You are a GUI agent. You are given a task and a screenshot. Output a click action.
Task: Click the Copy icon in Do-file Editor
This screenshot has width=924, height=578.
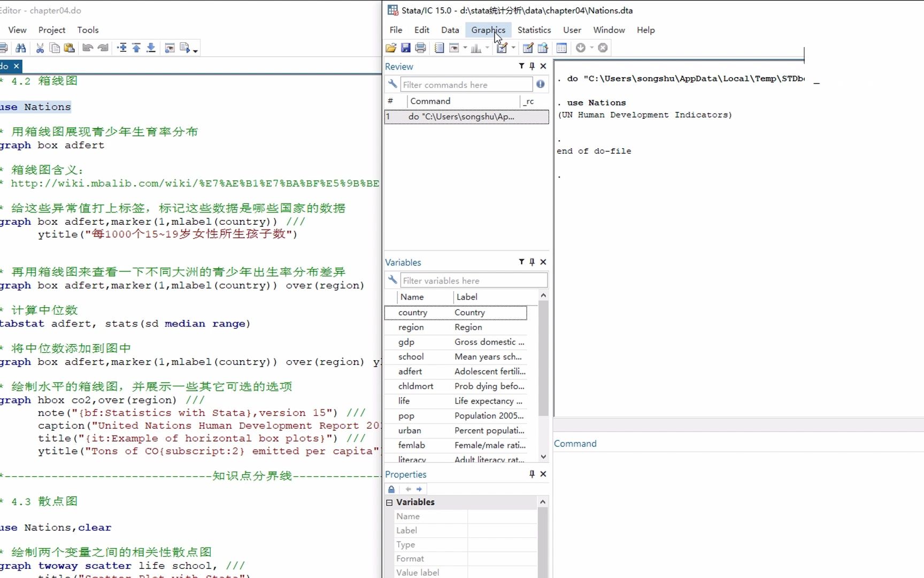pyautogui.click(x=55, y=48)
